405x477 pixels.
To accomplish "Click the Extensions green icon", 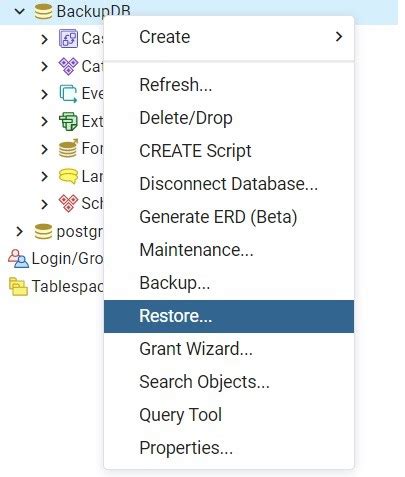I will (x=68, y=121).
